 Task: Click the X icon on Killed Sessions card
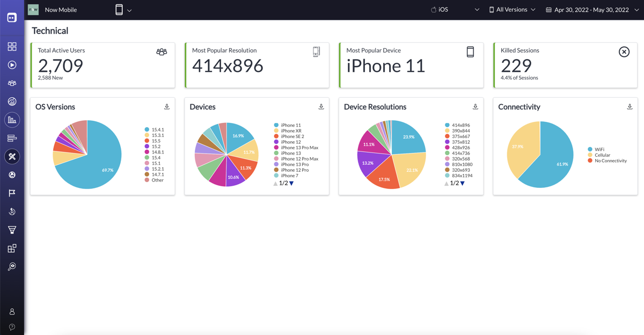tap(624, 52)
